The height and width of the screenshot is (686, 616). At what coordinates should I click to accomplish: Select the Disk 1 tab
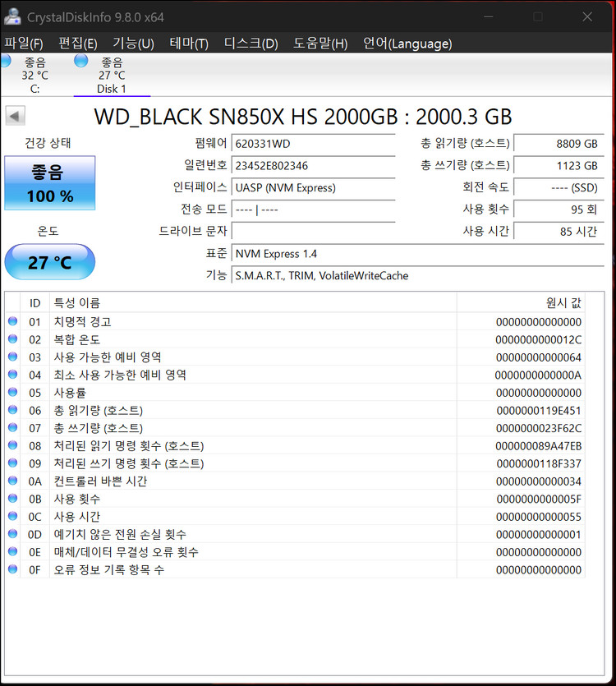(112, 75)
